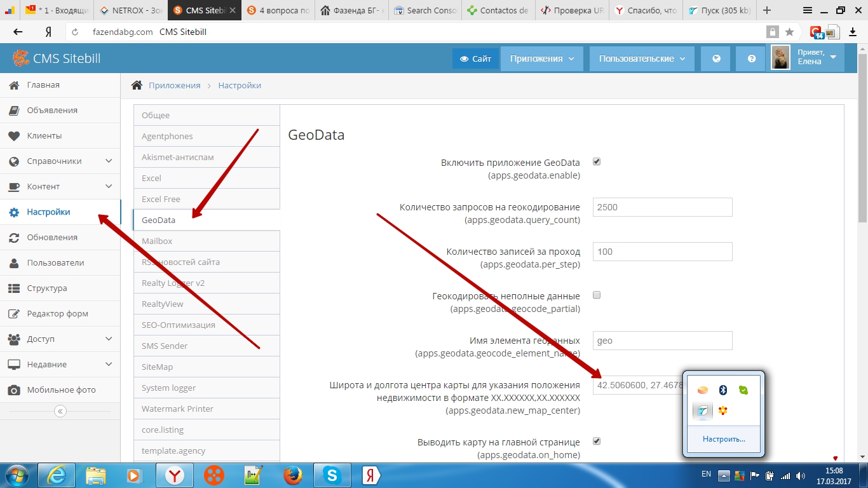Click the red extension icon with badge 14
Viewport: 868px width, 488px height.
click(x=817, y=32)
